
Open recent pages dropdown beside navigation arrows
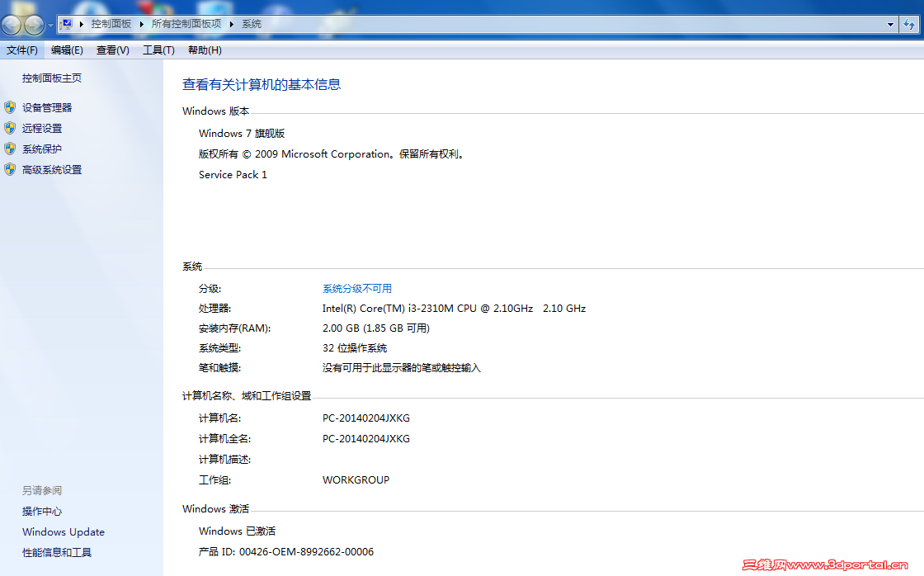pos(50,25)
